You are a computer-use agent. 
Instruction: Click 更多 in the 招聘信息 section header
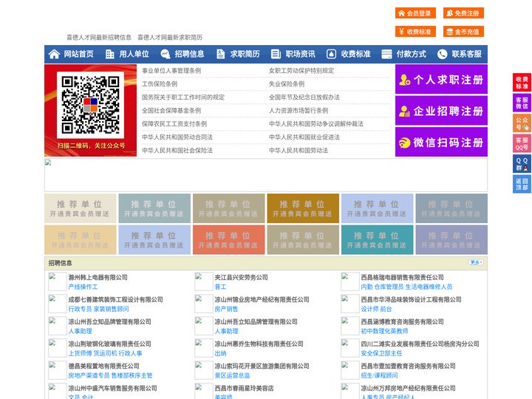pyautogui.click(x=476, y=262)
